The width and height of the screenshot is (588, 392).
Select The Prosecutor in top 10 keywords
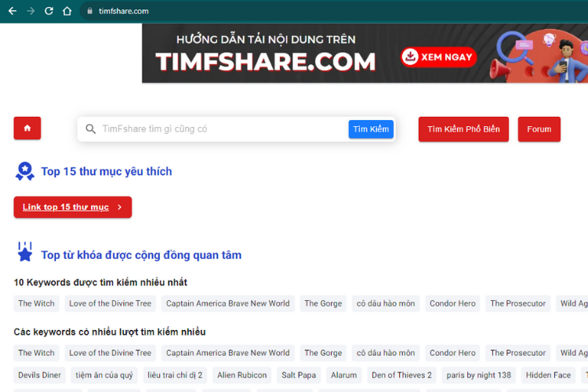tap(518, 303)
